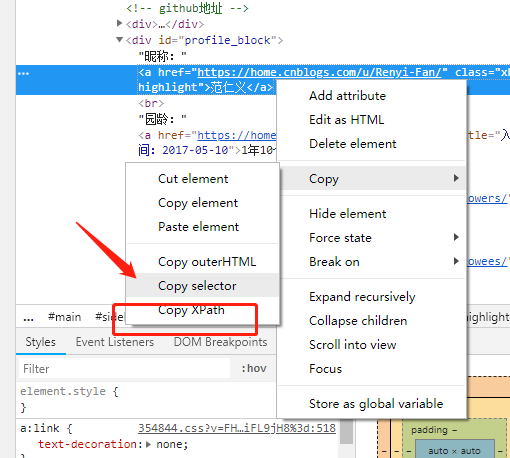Choose Add attribute in context menu
The width and height of the screenshot is (510, 458).
coord(347,96)
